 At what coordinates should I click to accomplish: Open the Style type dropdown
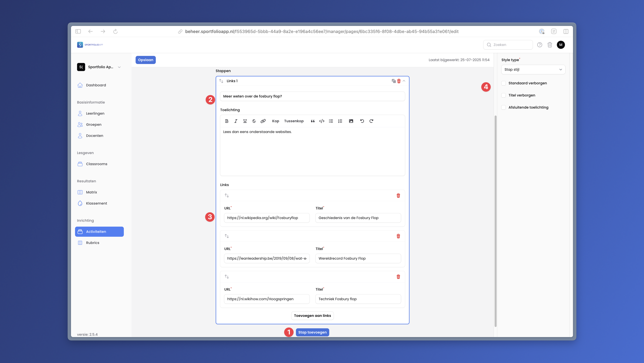pos(533,70)
